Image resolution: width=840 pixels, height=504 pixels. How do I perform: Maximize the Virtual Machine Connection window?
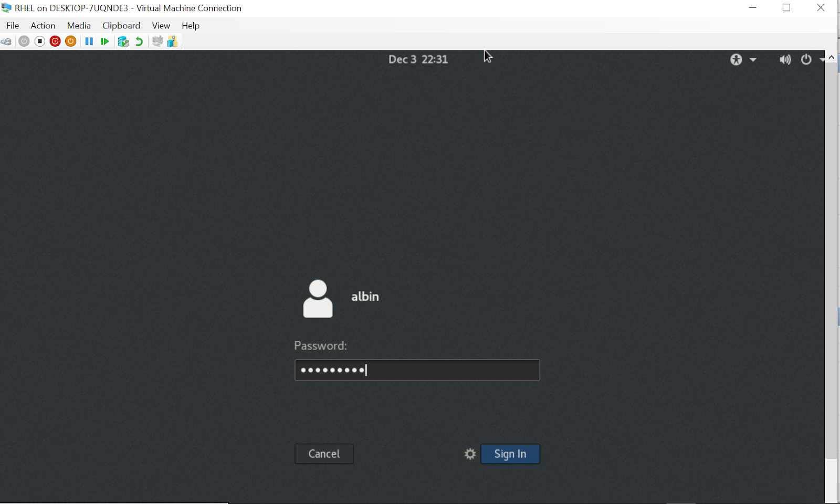(786, 8)
